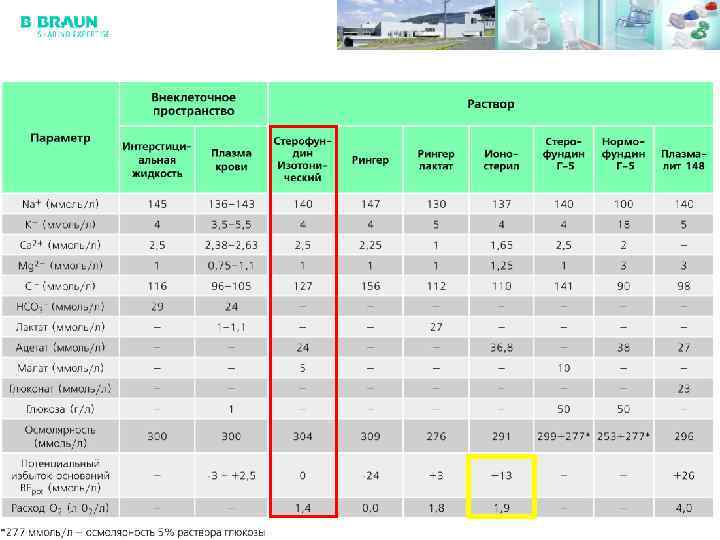Viewport: 720px width, 540px height.
Task: Click the 'Внеклеточное пространство' group header
Action: 193,104
